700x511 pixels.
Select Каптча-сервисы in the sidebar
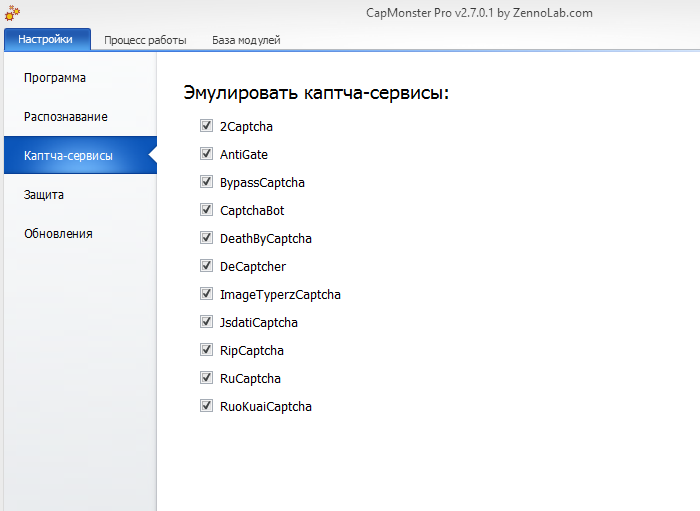[80, 155]
